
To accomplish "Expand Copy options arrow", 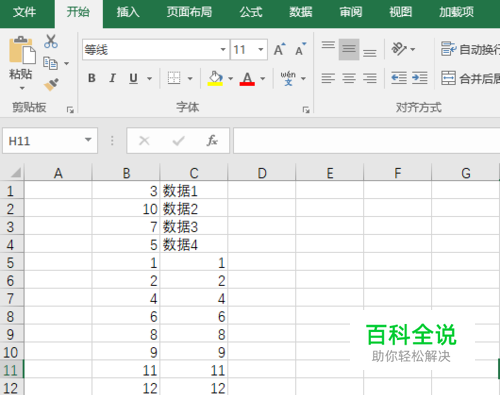I will coord(67,63).
